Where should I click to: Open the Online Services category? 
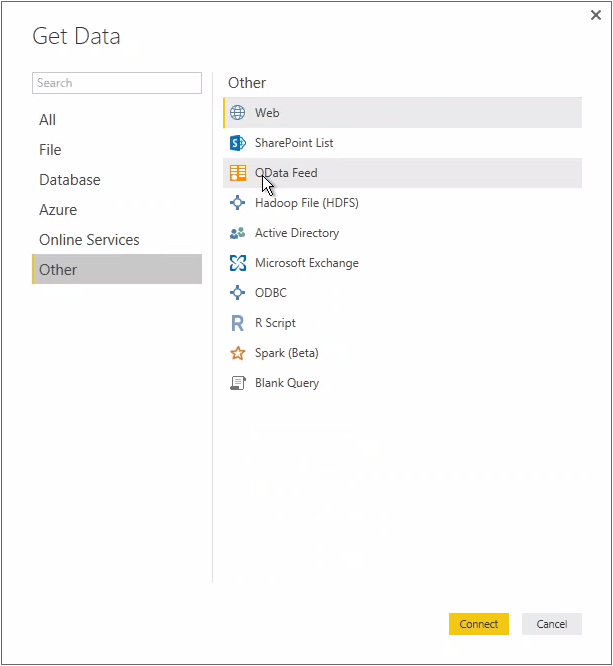[x=89, y=240]
